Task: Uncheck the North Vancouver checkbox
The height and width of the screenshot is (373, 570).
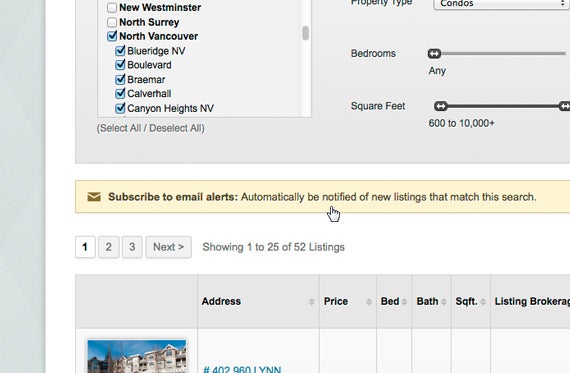Action: coord(112,36)
